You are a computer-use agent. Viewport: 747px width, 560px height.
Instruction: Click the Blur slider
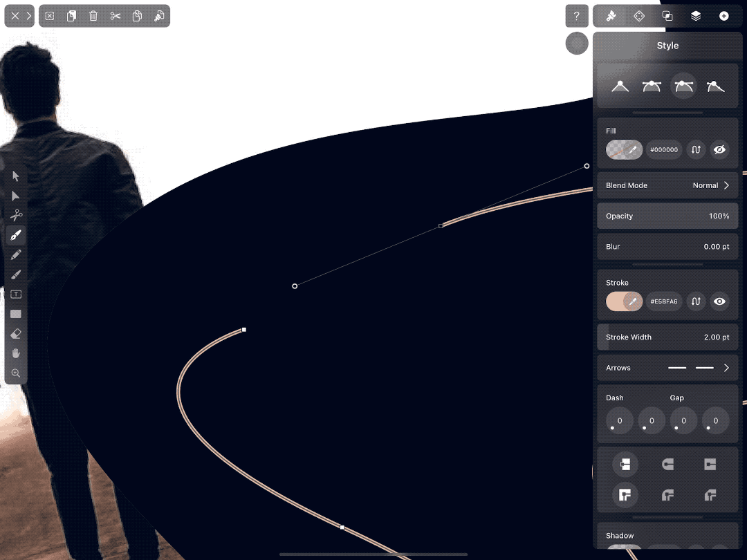pyautogui.click(x=667, y=247)
